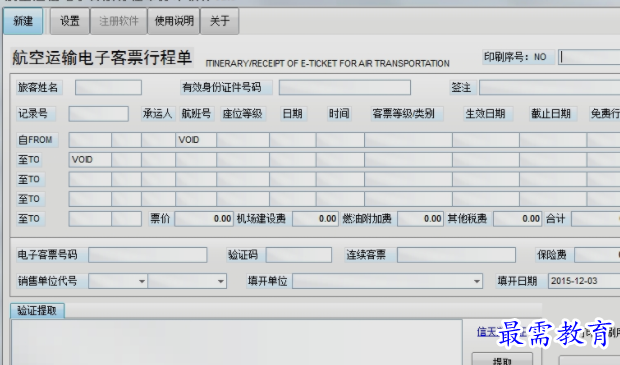Switch to the 验证提取 tab
This screenshot has width=620, height=365.
(x=37, y=311)
